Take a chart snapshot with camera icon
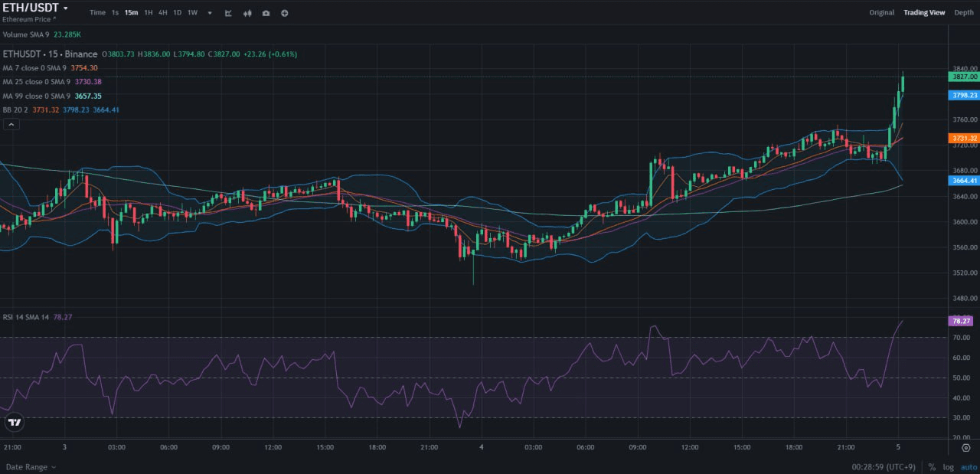The width and height of the screenshot is (980, 474). click(266, 13)
